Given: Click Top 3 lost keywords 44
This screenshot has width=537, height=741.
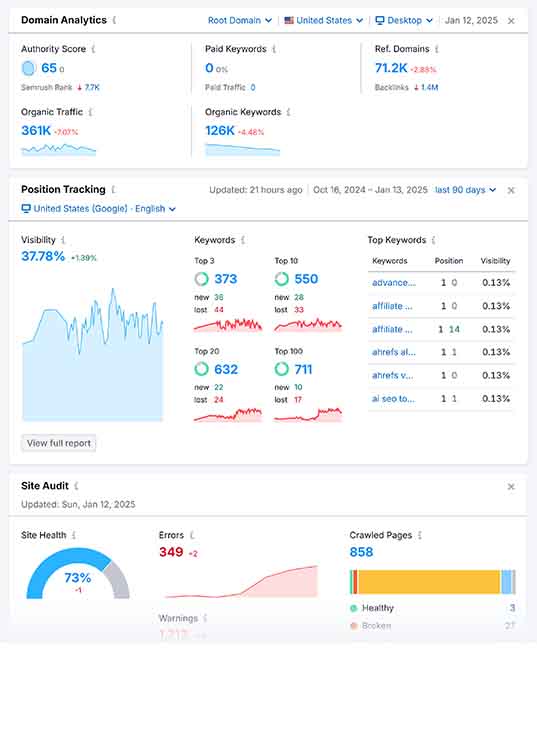Looking at the screenshot, I should coord(219,310).
